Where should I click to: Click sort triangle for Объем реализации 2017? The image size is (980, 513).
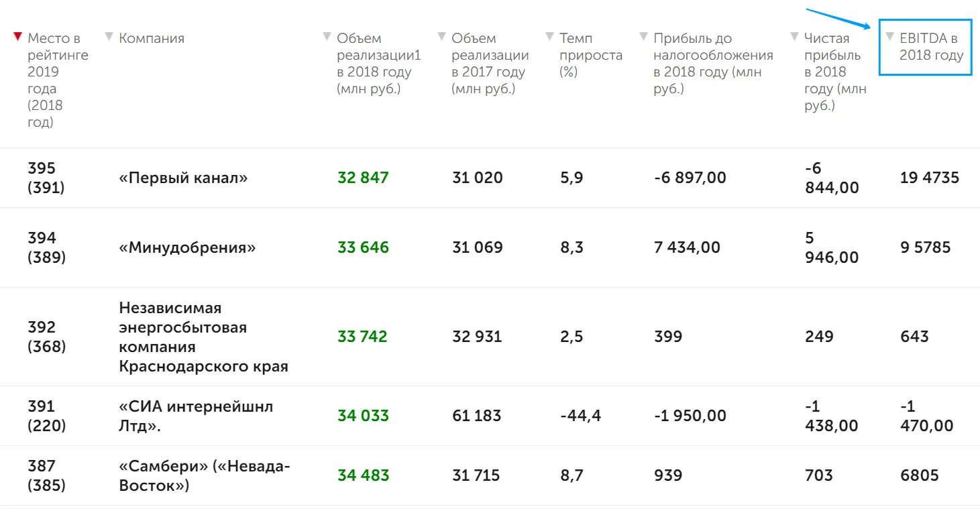point(441,36)
